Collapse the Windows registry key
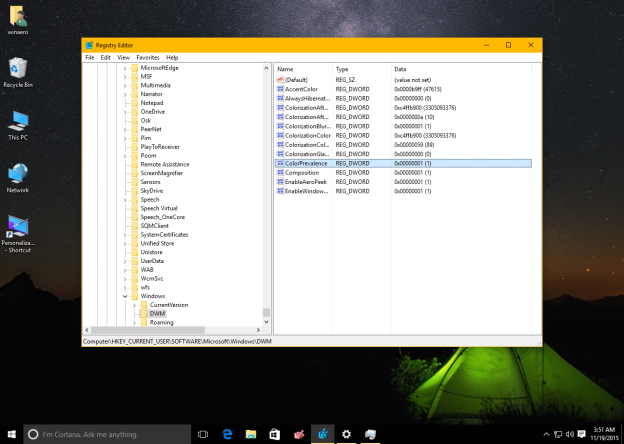Image resolution: width=624 pixels, height=444 pixels. click(x=125, y=296)
